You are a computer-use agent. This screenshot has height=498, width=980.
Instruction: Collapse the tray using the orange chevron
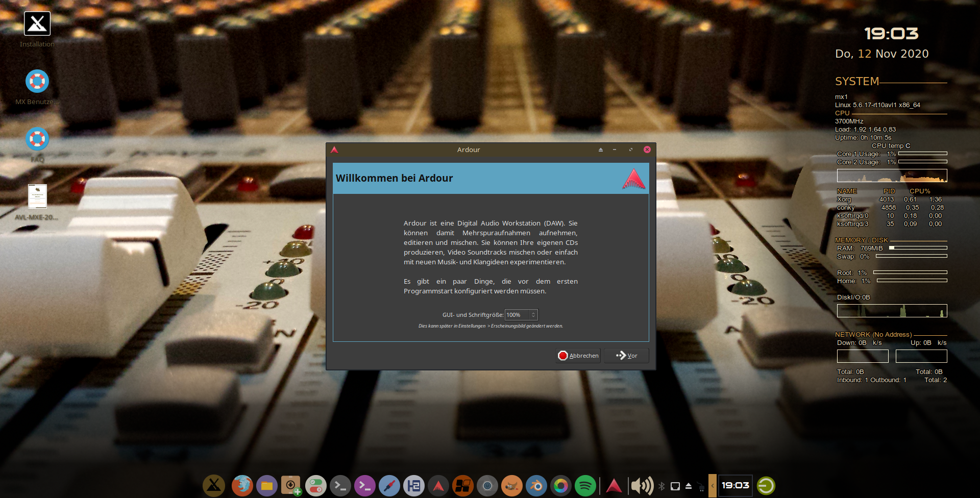(713, 486)
